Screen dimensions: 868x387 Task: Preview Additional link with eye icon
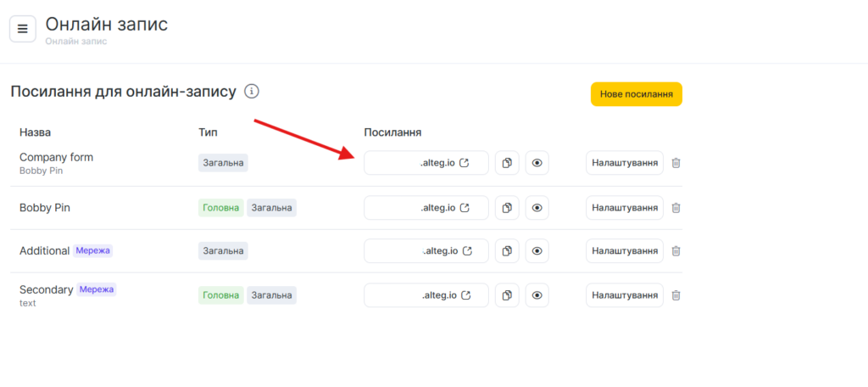(x=537, y=251)
